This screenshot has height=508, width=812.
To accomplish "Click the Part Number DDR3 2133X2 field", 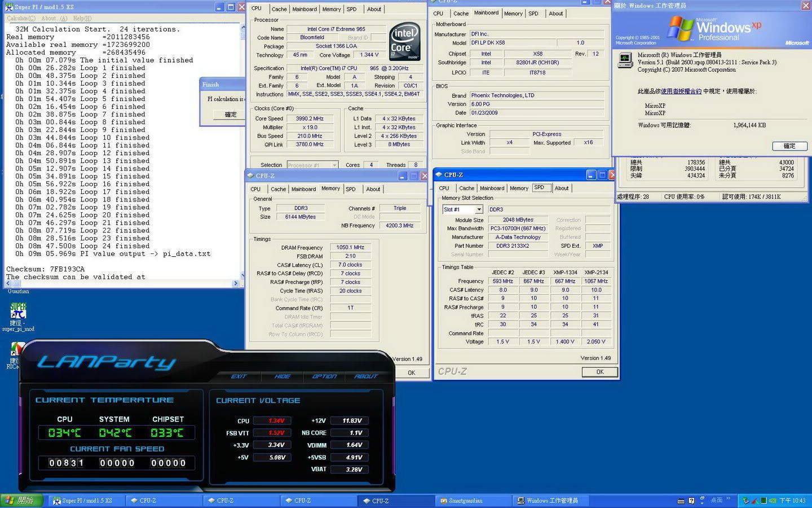I will (x=518, y=246).
